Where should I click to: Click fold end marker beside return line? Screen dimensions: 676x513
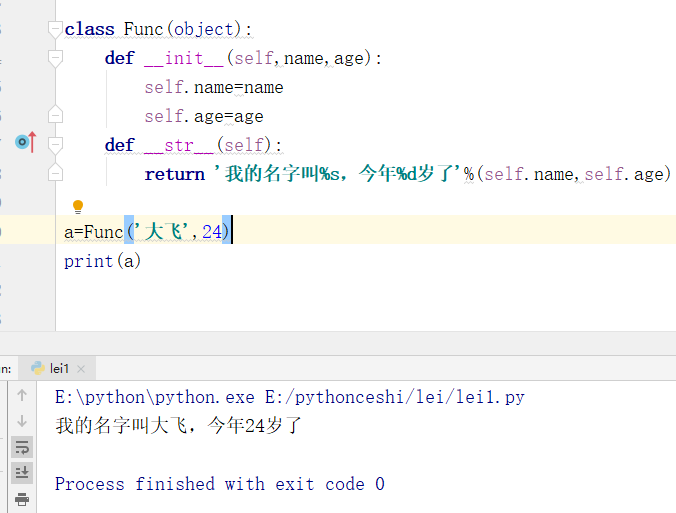[55, 173]
